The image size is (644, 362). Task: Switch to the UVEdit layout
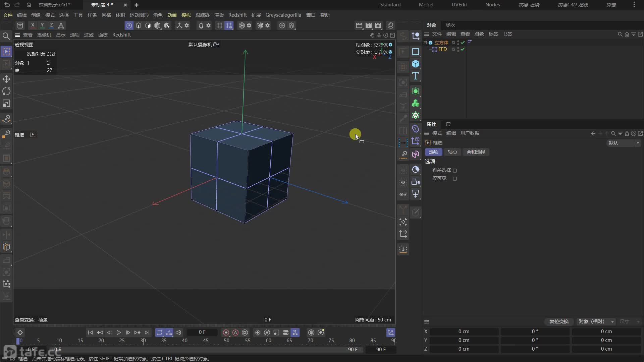[x=459, y=5]
